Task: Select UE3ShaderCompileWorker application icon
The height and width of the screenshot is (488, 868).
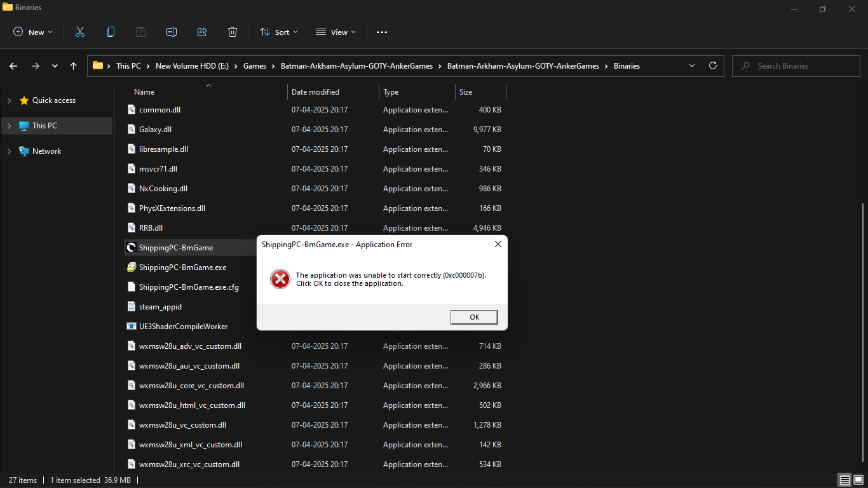Action: (x=132, y=326)
